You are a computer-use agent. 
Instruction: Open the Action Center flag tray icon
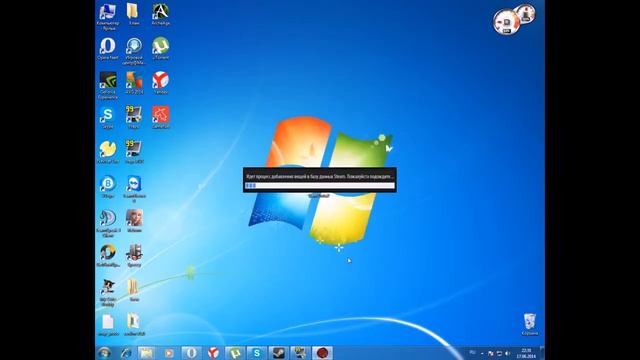[x=491, y=353]
